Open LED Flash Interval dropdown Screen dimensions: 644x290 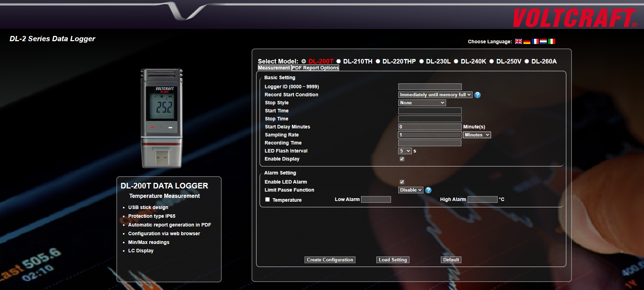[x=405, y=151]
